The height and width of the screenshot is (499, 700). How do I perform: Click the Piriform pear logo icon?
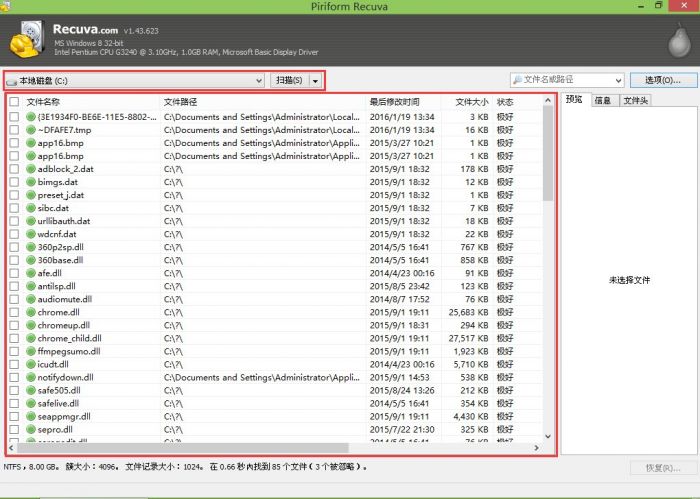point(678,42)
